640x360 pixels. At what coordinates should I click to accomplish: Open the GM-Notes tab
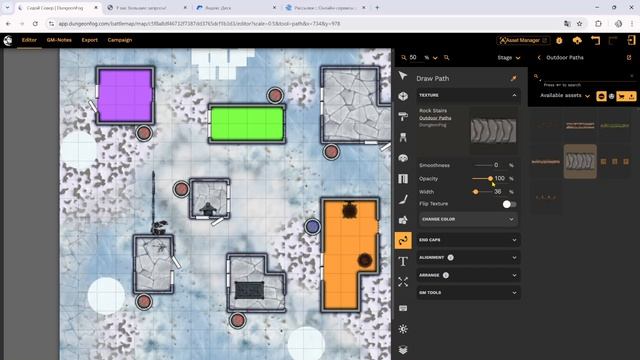59,40
